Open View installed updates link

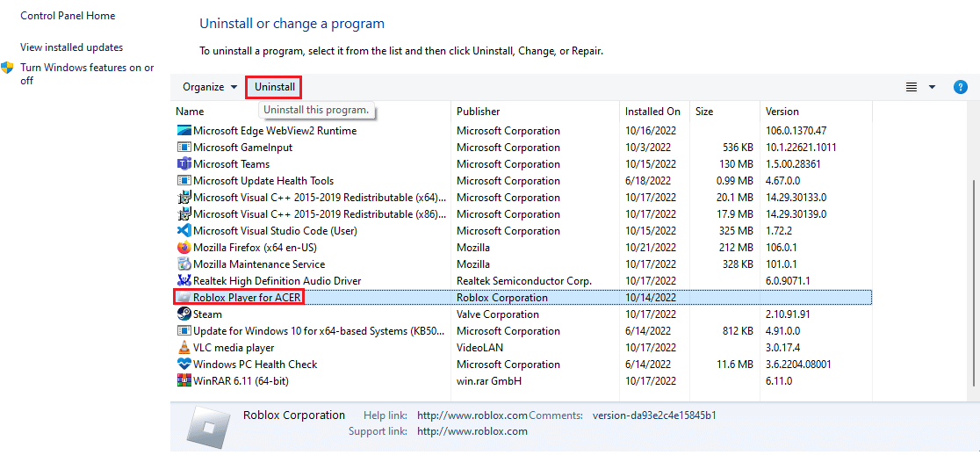(72, 47)
